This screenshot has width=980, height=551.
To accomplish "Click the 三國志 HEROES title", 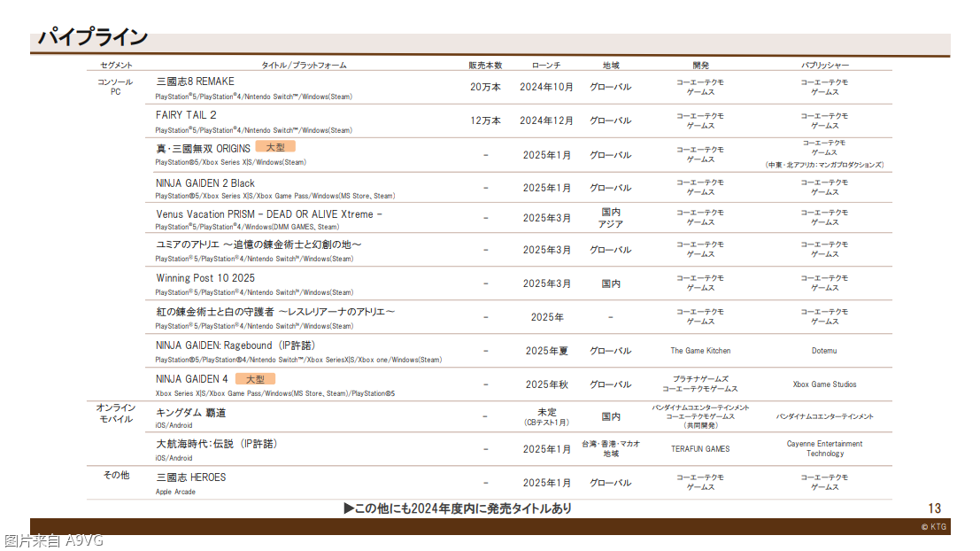I will tap(190, 477).
